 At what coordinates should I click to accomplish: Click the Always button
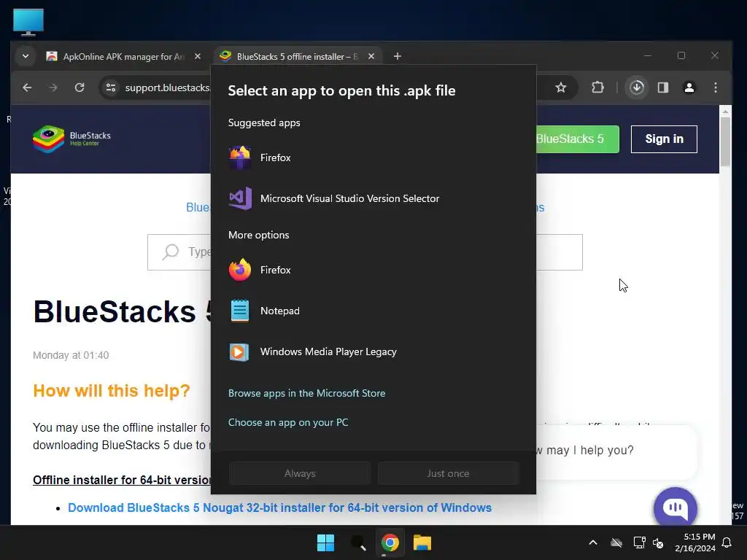coord(300,473)
